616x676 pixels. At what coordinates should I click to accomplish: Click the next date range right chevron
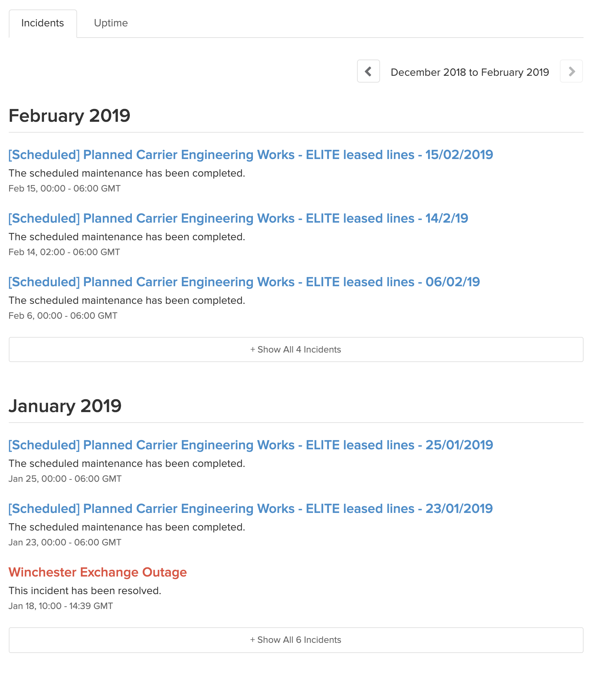coord(571,71)
